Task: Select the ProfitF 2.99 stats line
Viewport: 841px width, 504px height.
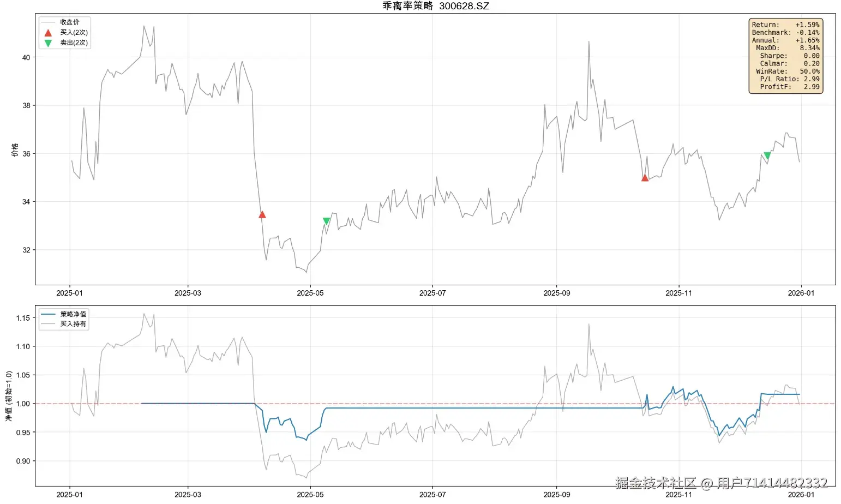Action: tap(790, 87)
